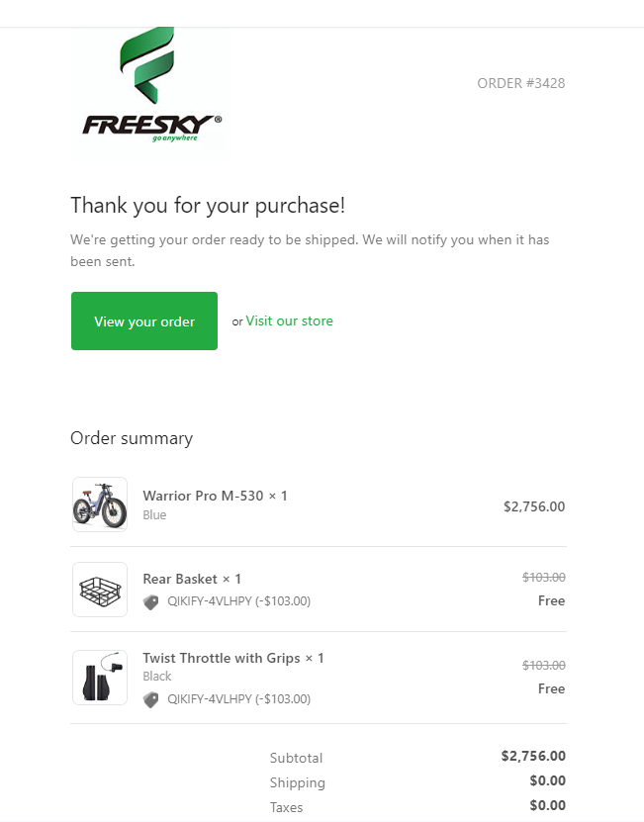Click the Free price label for Rear Basket
The width and height of the screenshot is (644, 822).
[x=551, y=600]
